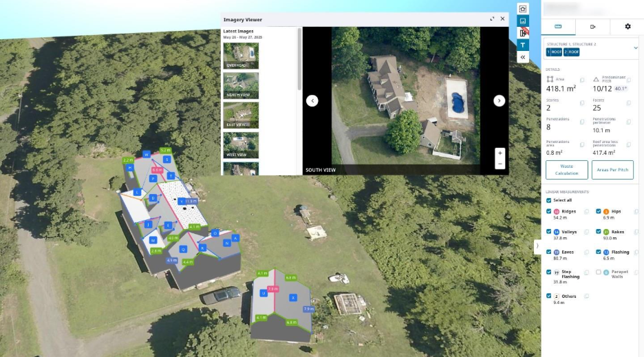Copy the Valleys length value
Screen dimensions: 644x357
(x=586, y=232)
